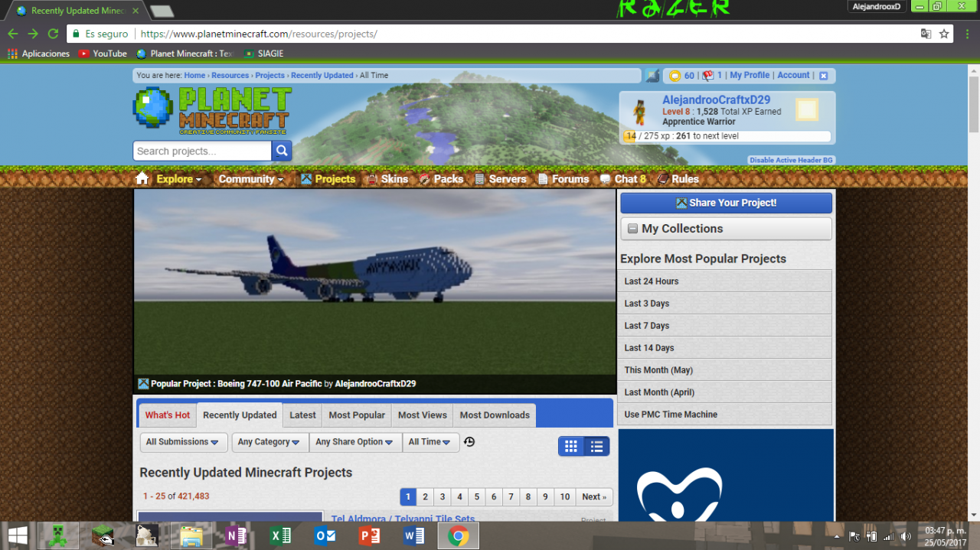Switch to list view layout
Viewport: 980px width, 550px height.
[596, 446]
